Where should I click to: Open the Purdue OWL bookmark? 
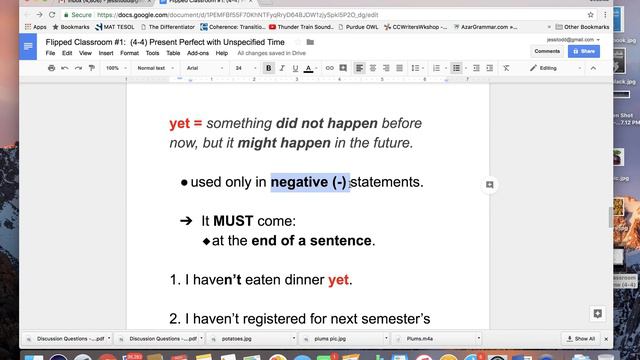358,27
